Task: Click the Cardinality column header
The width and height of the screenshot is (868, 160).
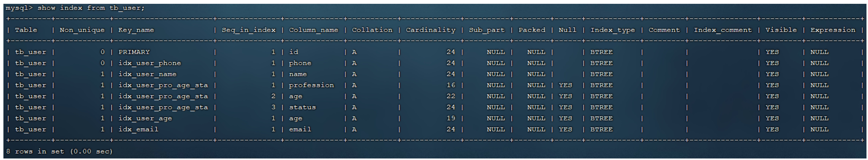Action: coord(430,30)
